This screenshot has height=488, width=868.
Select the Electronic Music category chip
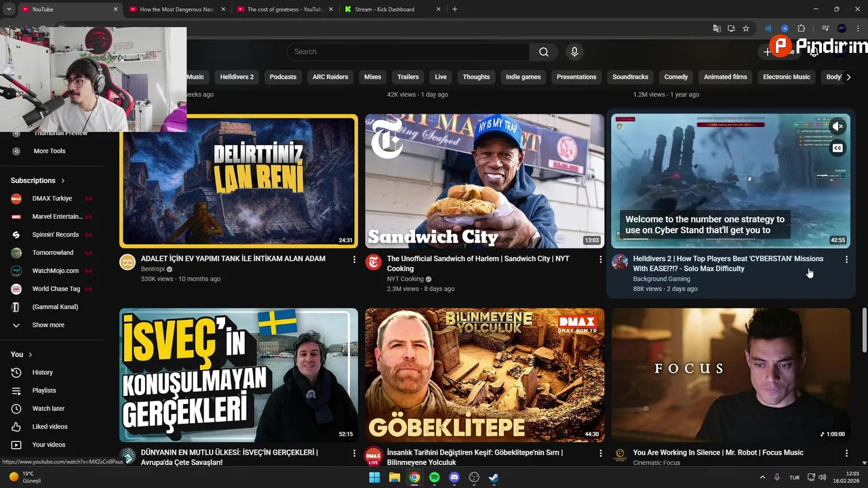tap(787, 77)
